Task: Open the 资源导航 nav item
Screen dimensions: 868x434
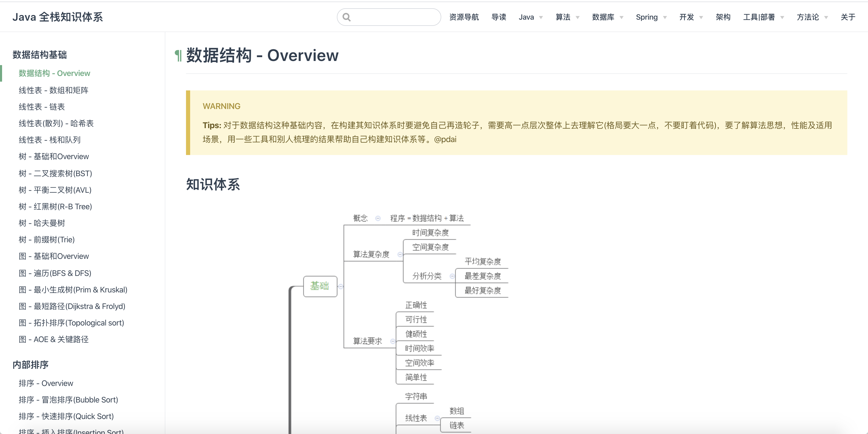Action: 464,17
